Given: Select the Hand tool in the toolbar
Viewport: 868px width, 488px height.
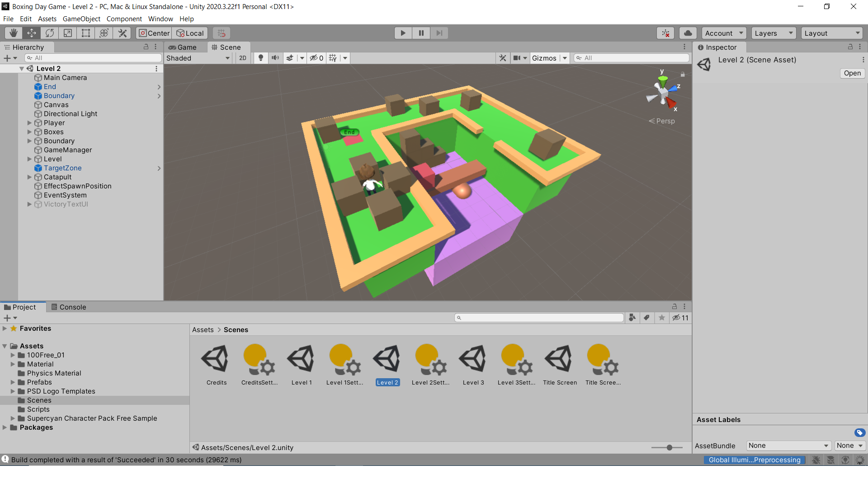Looking at the screenshot, I should (x=13, y=33).
